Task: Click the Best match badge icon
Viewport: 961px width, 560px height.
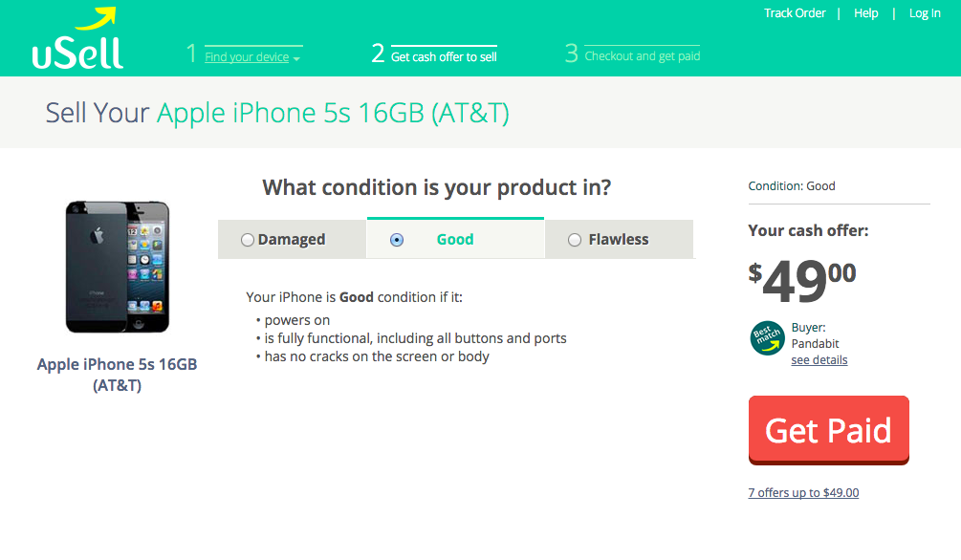Action: click(767, 338)
